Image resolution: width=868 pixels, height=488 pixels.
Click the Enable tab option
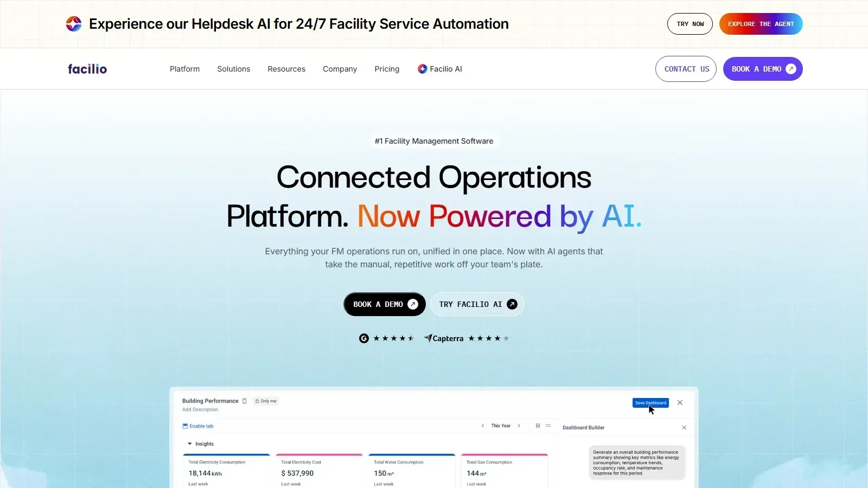[198, 426]
